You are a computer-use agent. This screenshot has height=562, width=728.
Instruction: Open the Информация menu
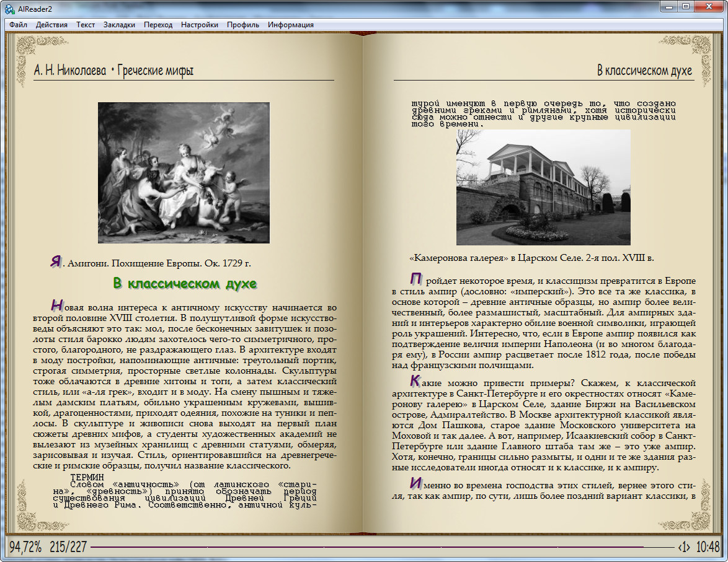pyautogui.click(x=291, y=25)
